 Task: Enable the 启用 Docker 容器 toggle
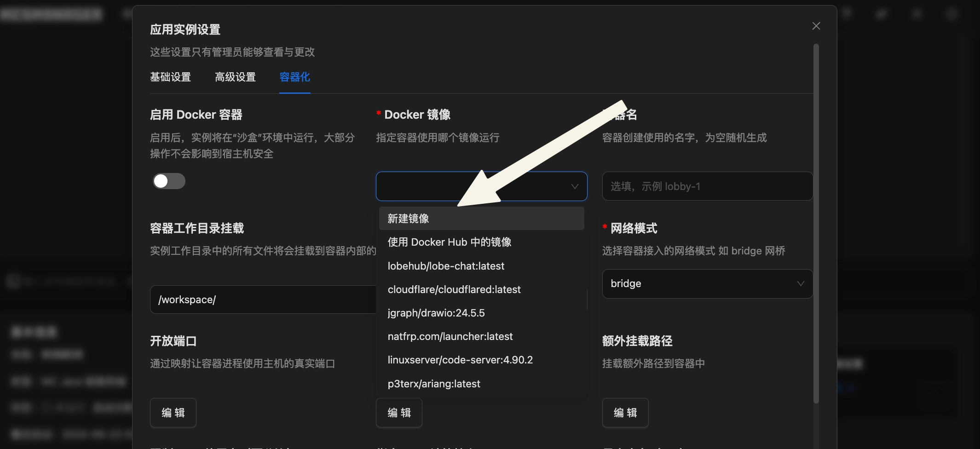[x=168, y=181]
